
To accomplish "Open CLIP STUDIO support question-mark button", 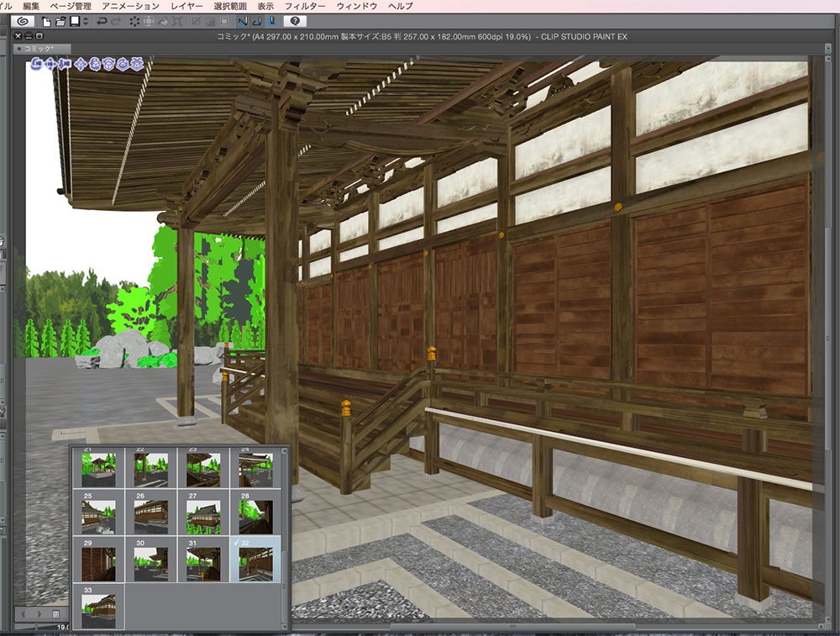I will (295, 22).
